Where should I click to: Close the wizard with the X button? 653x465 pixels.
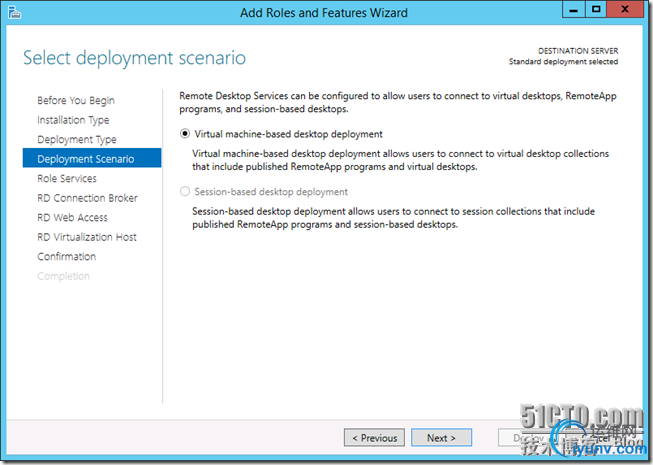pyautogui.click(x=629, y=11)
